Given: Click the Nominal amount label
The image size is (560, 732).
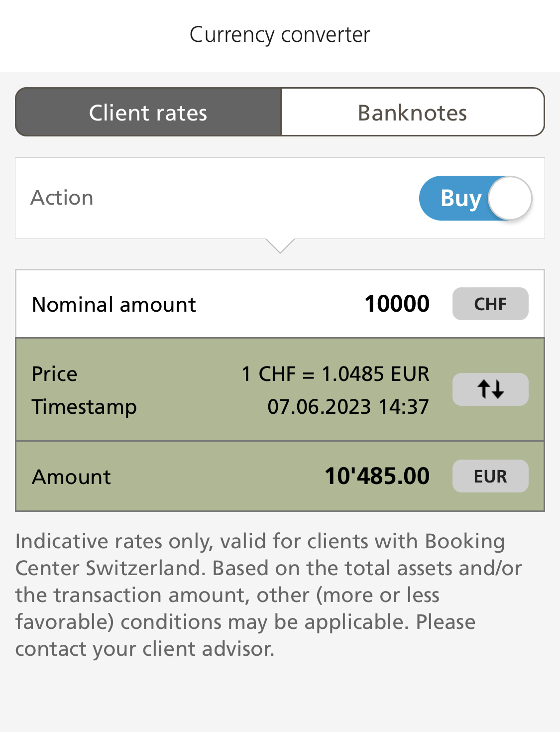Looking at the screenshot, I should [x=114, y=304].
